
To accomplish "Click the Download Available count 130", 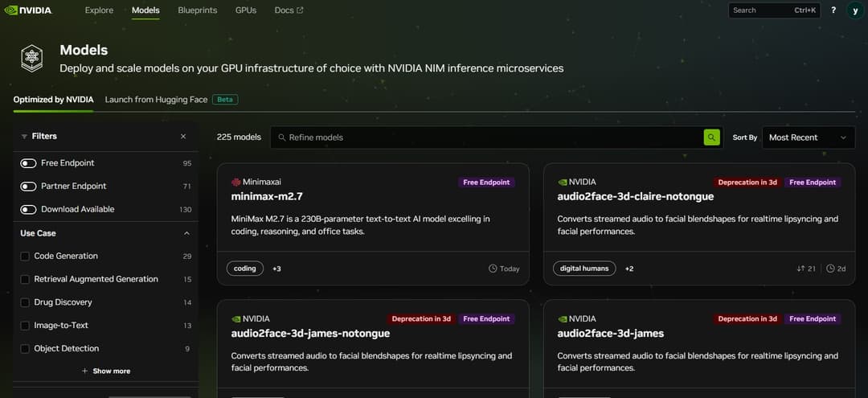I will pyautogui.click(x=186, y=210).
